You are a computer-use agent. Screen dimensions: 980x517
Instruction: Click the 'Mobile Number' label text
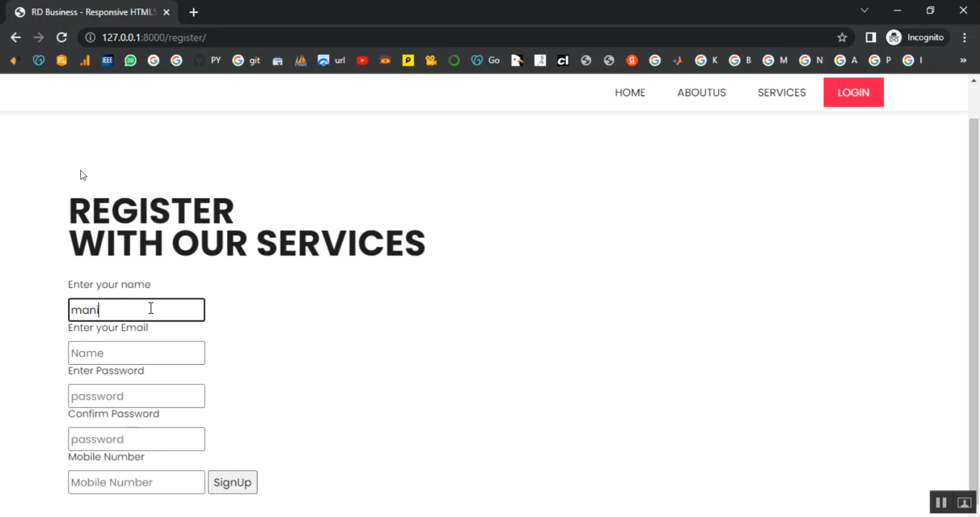106,457
